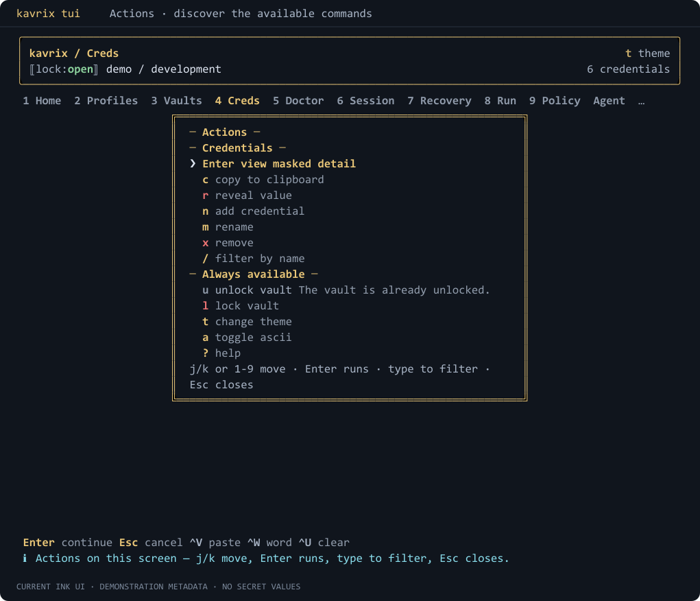Click the 'kavrix tui' title
This screenshot has height=601, width=700.
(48, 14)
